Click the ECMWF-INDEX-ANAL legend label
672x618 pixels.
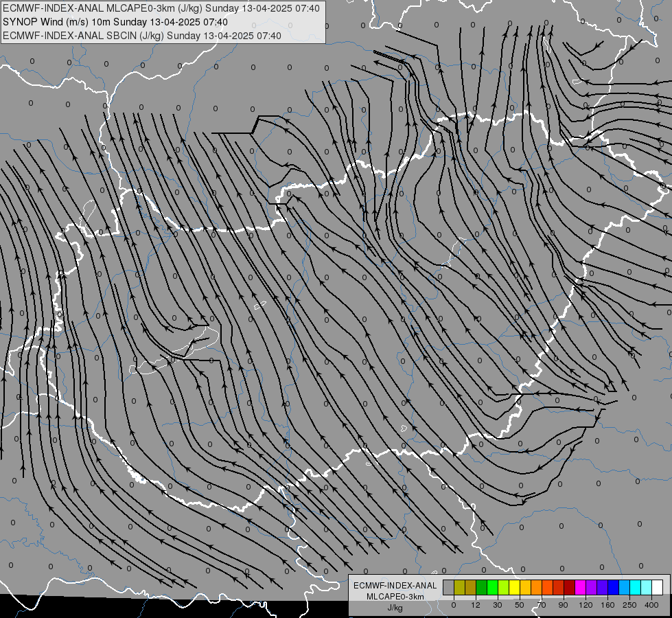pyautogui.click(x=395, y=586)
